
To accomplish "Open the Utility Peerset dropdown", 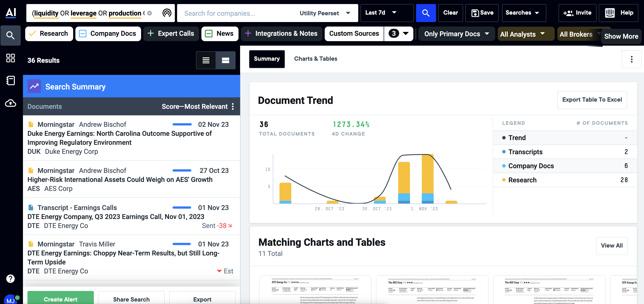I will [325, 13].
